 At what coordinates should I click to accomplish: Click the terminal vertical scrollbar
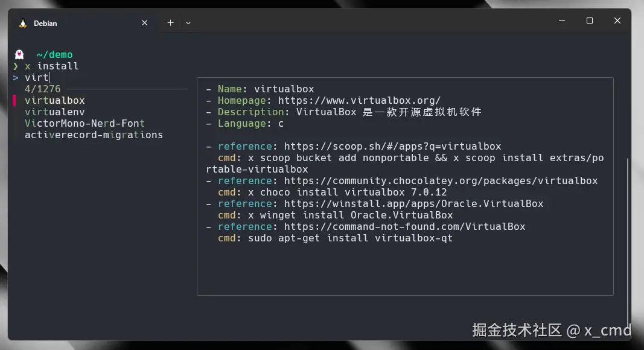628,243
